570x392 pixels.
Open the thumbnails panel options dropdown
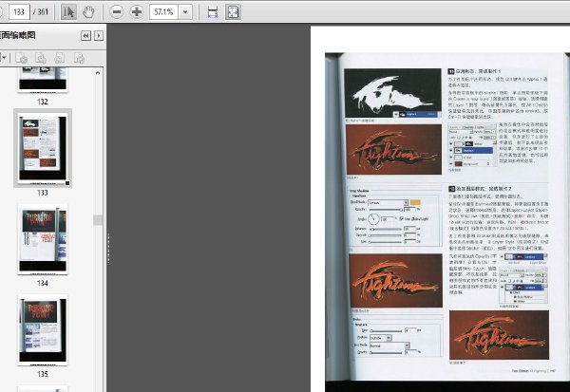point(4,58)
